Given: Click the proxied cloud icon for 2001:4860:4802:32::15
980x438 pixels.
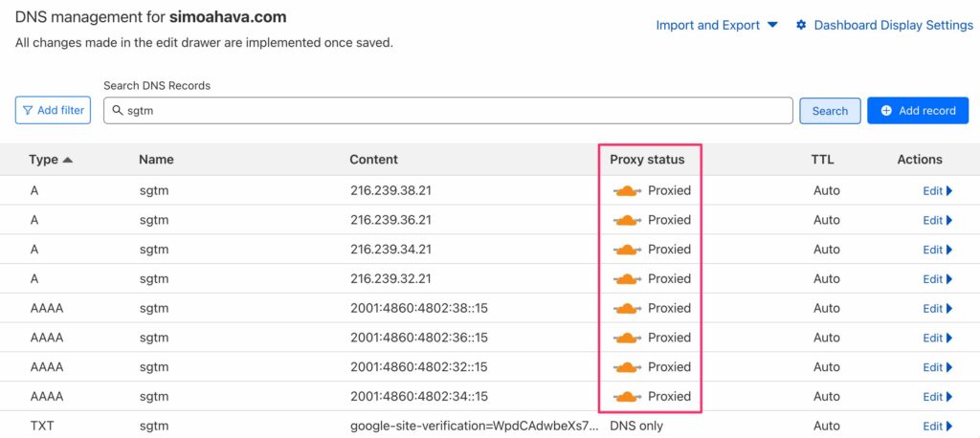Looking at the screenshot, I should [x=627, y=367].
